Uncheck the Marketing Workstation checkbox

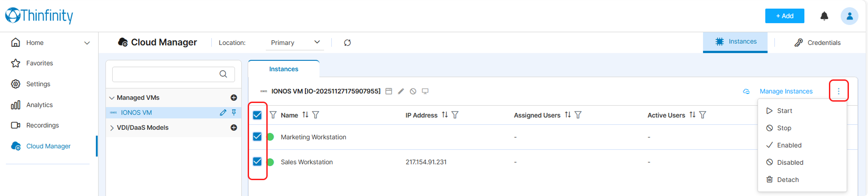coord(257,137)
